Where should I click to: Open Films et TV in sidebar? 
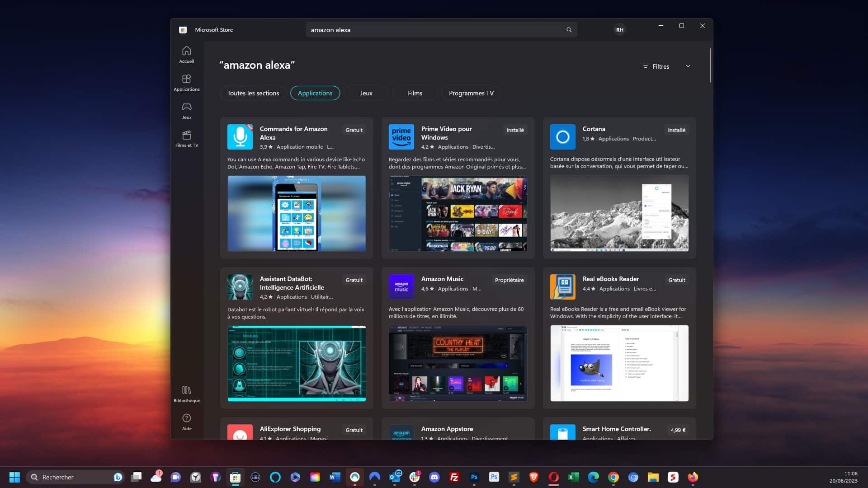186,139
